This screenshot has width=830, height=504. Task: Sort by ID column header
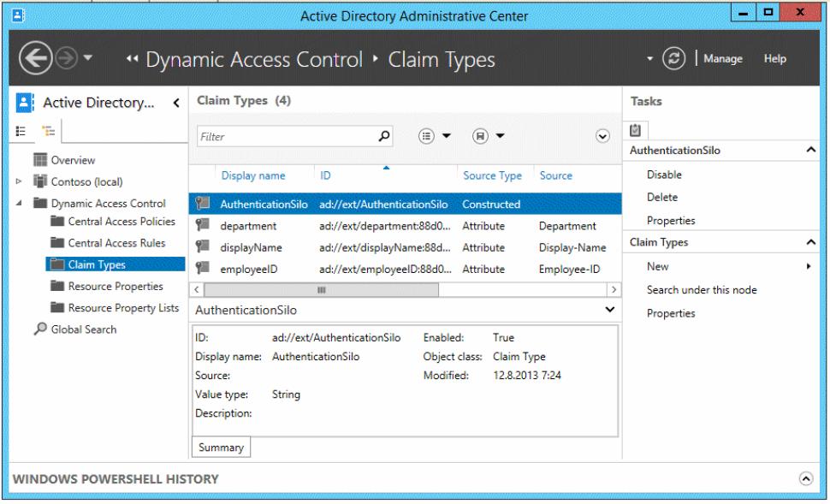click(x=325, y=175)
